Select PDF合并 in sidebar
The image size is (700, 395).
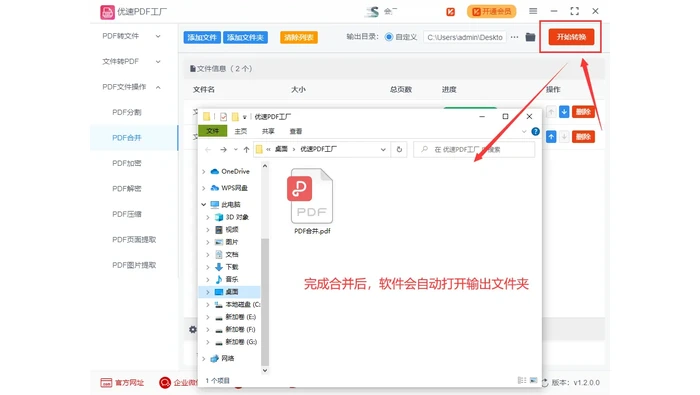pyautogui.click(x=127, y=138)
